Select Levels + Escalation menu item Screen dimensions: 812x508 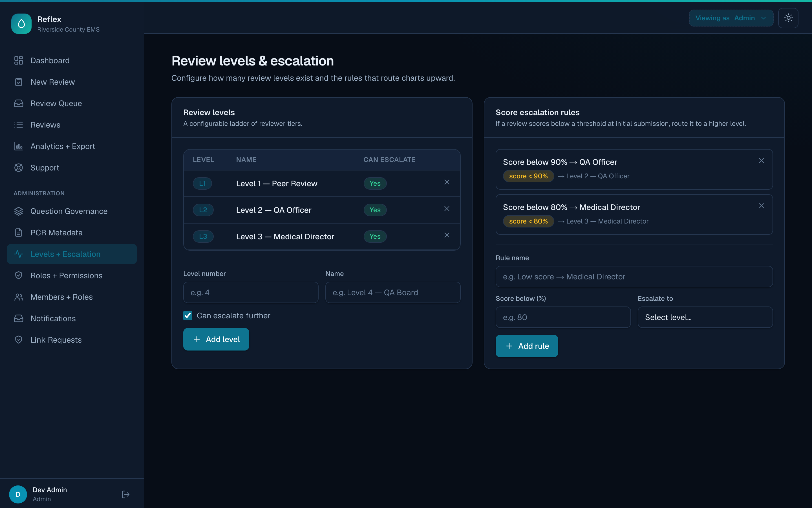click(x=72, y=254)
